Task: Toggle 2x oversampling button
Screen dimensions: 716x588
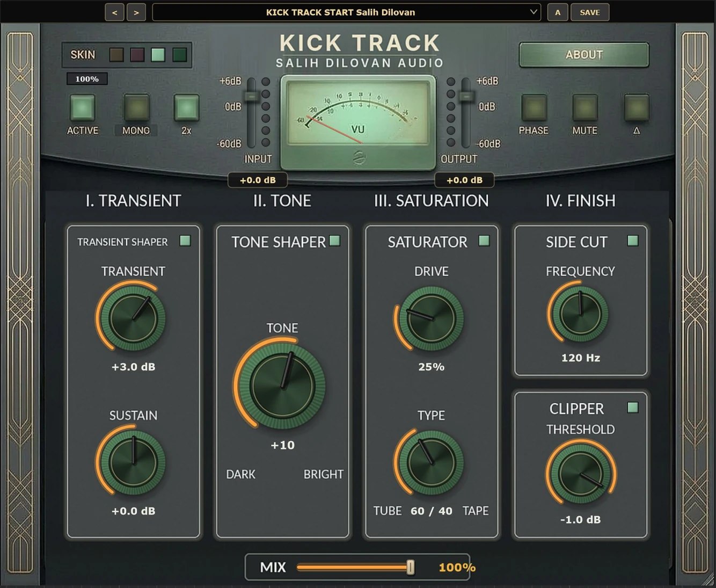Action: click(186, 108)
